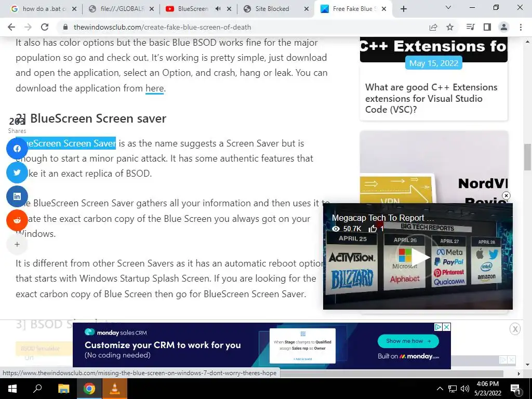Image resolution: width=532 pixels, height=399 pixels.
Task: Open the share page icon in address bar
Action: tap(433, 27)
